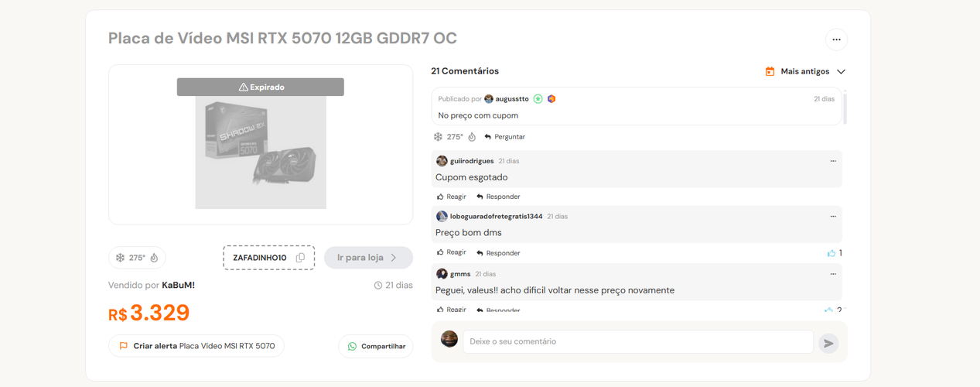Click your avatar beside the comment field
980x387 pixels.
click(x=449, y=339)
